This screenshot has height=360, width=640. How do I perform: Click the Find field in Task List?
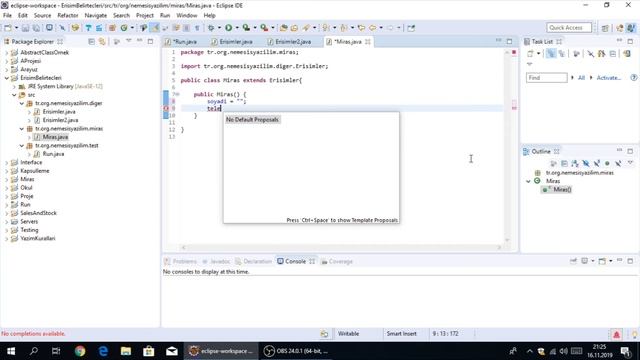547,78
